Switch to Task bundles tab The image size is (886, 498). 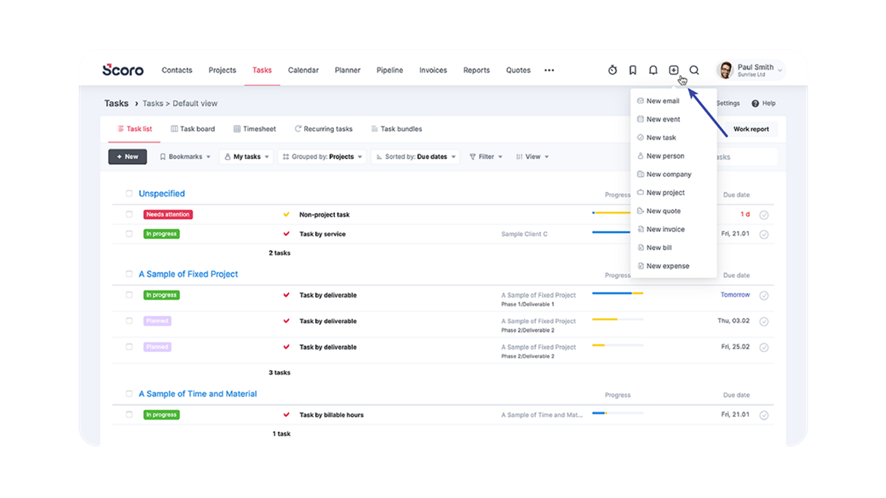[397, 129]
